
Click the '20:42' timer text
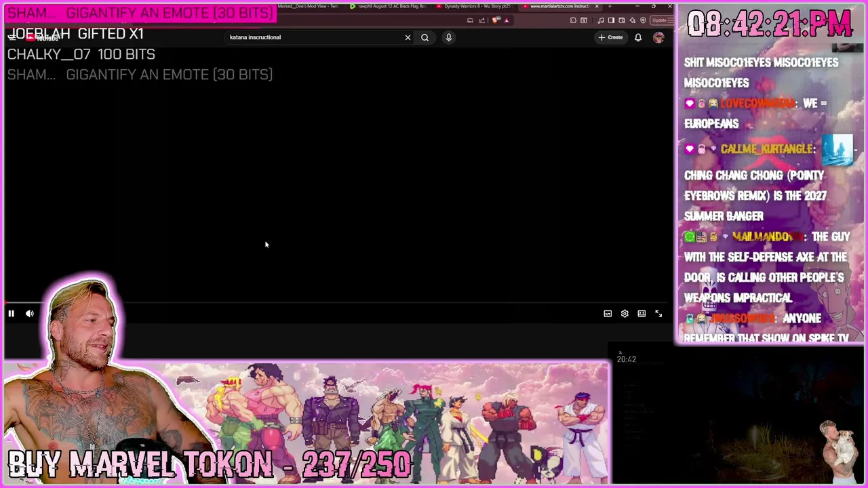pos(627,359)
